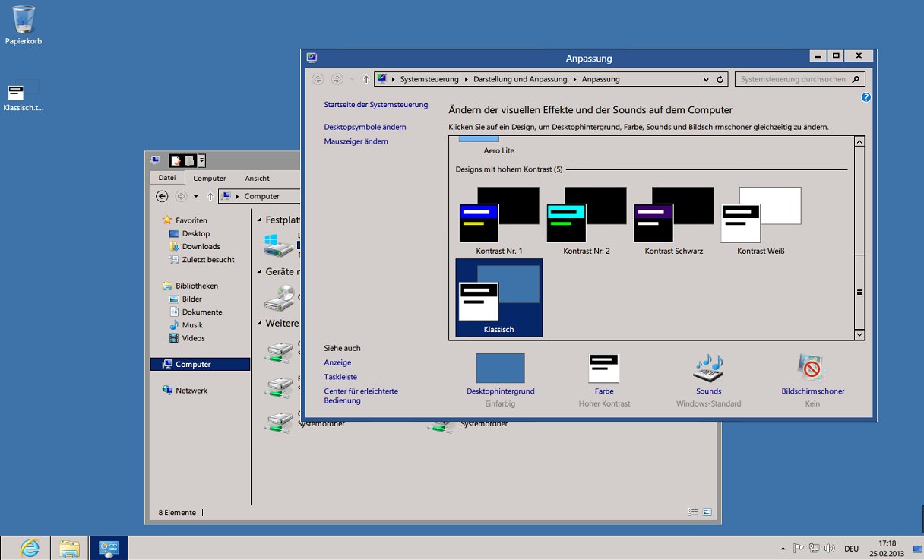Switch Explorer to details view icon

pos(692,512)
